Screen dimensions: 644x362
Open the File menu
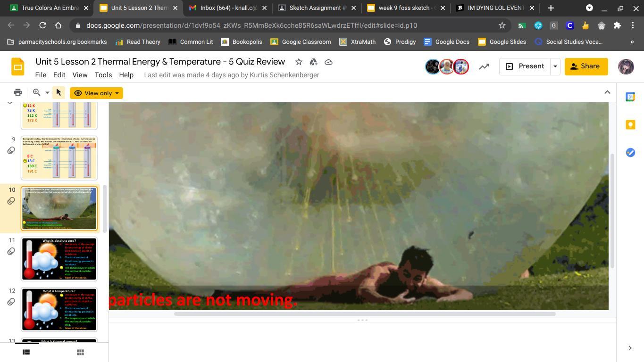click(41, 75)
